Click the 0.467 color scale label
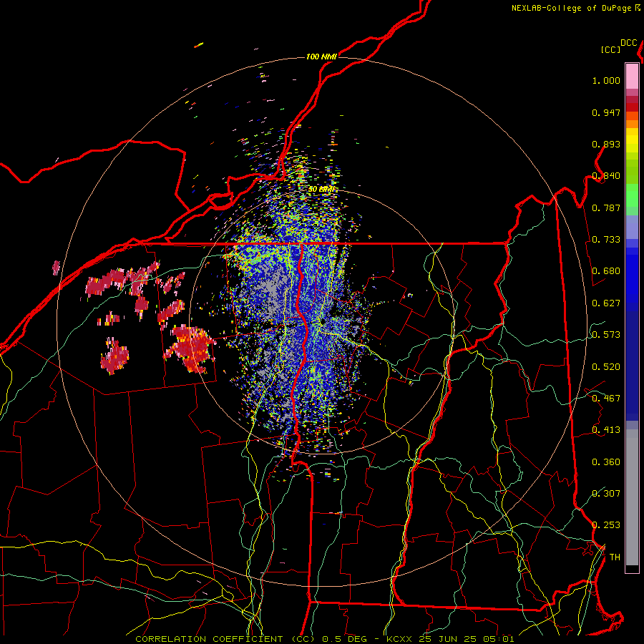 tap(606, 399)
